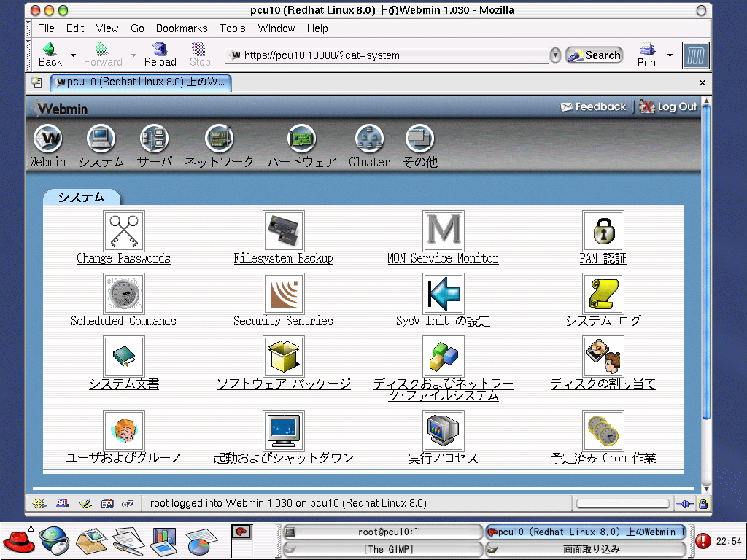The image size is (747, 560).
Task: Open the disk quotas icon
Action: pos(603,356)
